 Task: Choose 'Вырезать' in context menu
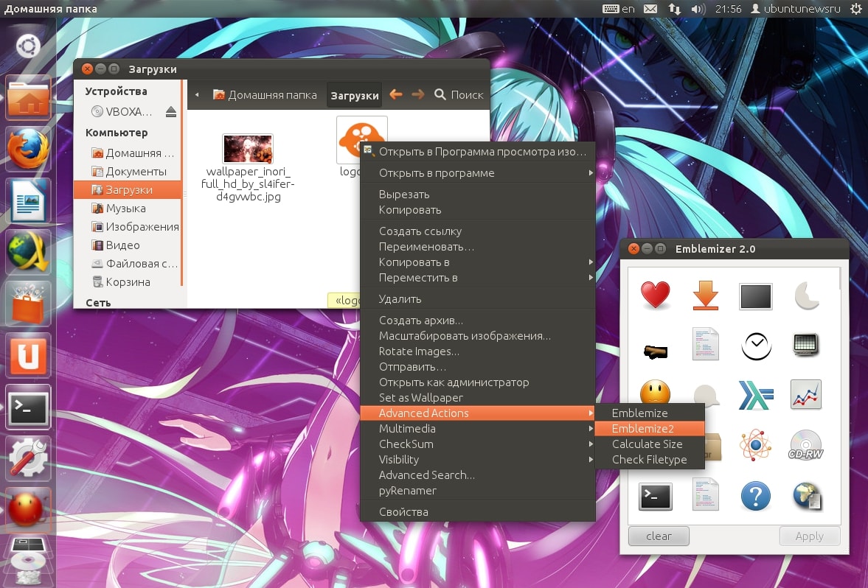pyautogui.click(x=478, y=194)
